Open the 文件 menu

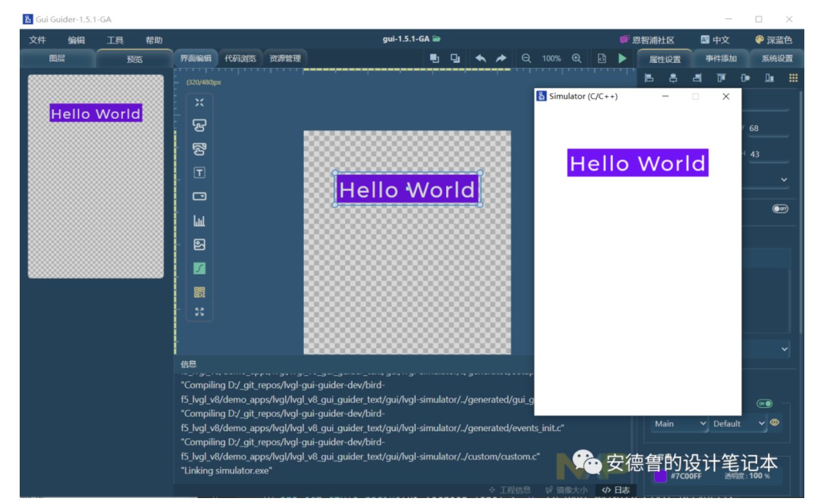pos(38,40)
